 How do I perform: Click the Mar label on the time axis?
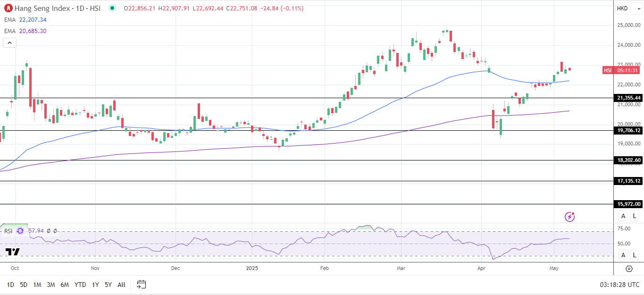pyautogui.click(x=401, y=268)
